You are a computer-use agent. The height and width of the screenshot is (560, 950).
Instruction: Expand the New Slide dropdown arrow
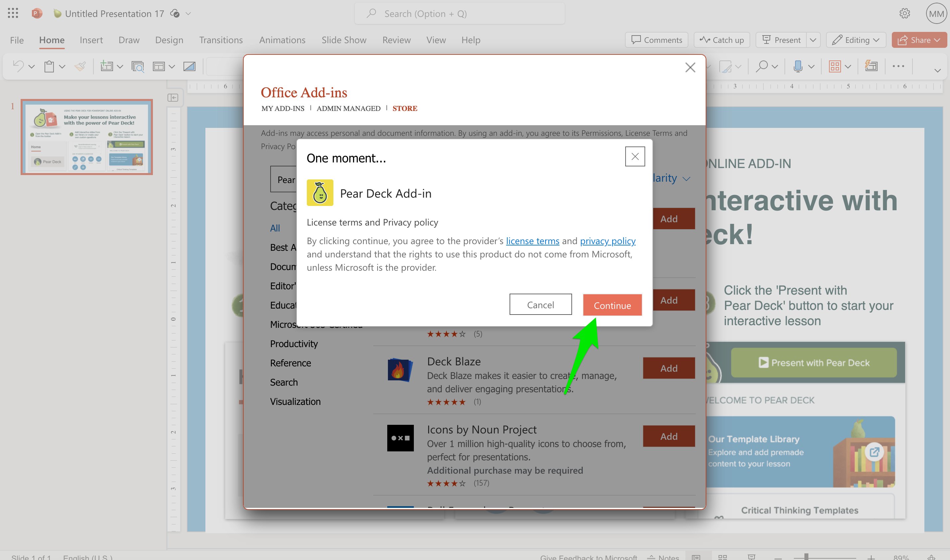[x=120, y=67]
